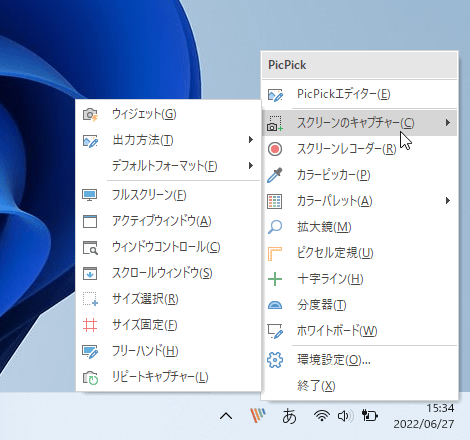Click the Screen Capture camera icon
Screen dimensions: 470x440
click(x=275, y=123)
